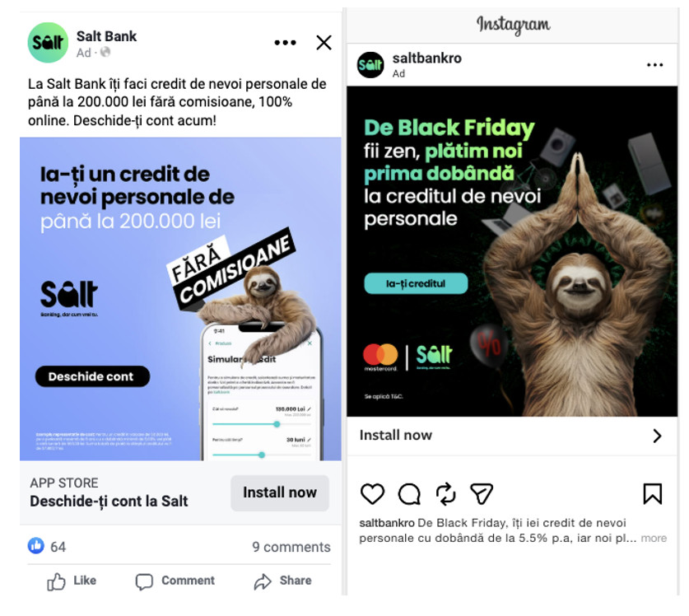Dismiss the Salt Bank Facebook ad
The height and width of the screenshot is (616, 689).
tap(324, 43)
